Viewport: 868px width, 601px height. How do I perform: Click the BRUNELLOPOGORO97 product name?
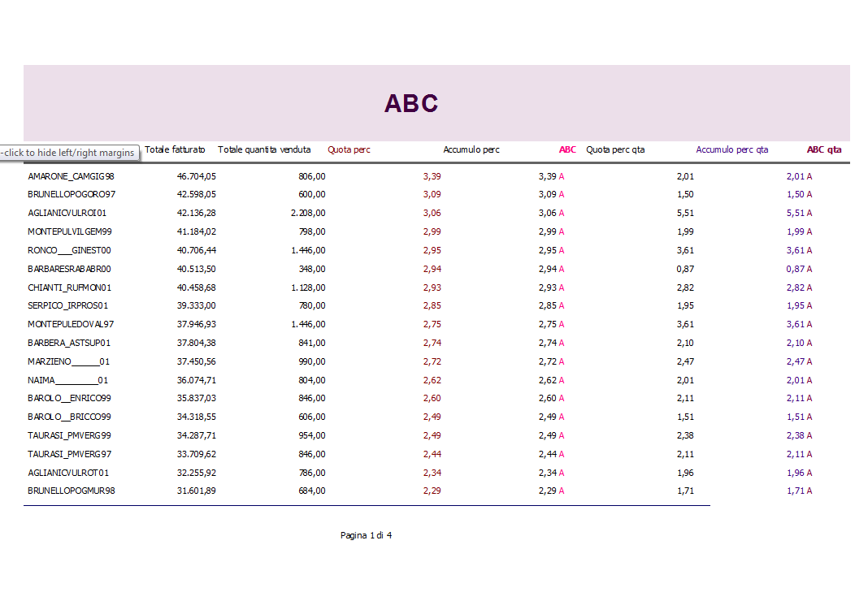pos(72,195)
